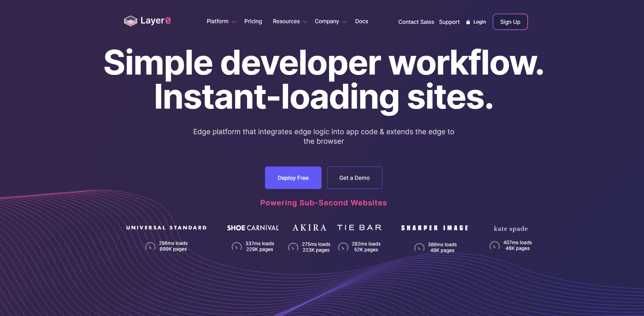Image resolution: width=644 pixels, height=316 pixels.
Task: Open the Docs page
Action: tap(362, 21)
